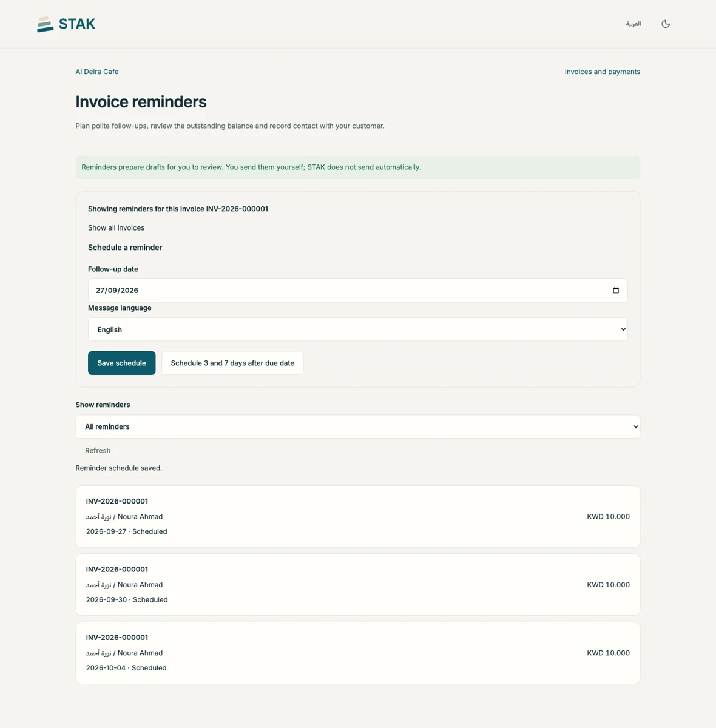Click the dropdown chevron on Message language

pos(623,329)
